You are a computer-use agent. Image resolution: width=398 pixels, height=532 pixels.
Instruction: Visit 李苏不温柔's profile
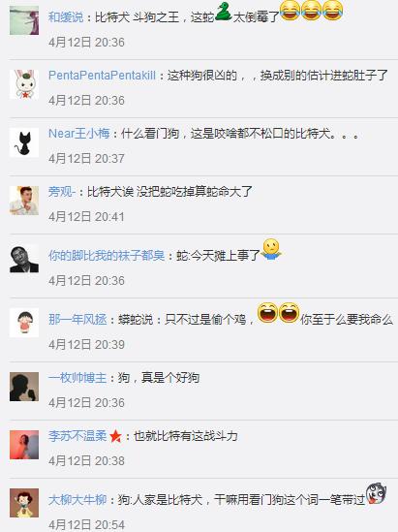(77, 436)
